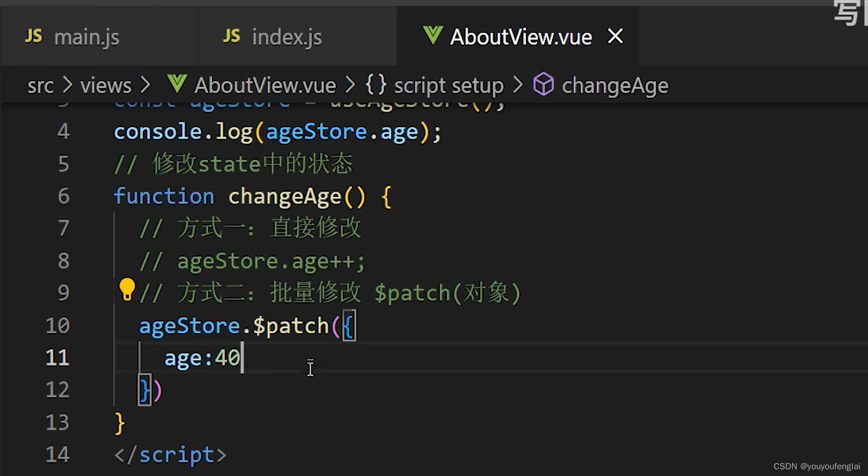The image size is (868, 476).
Task: Click the closing yellow brace on line 13
Action: (x=120, y=423)
